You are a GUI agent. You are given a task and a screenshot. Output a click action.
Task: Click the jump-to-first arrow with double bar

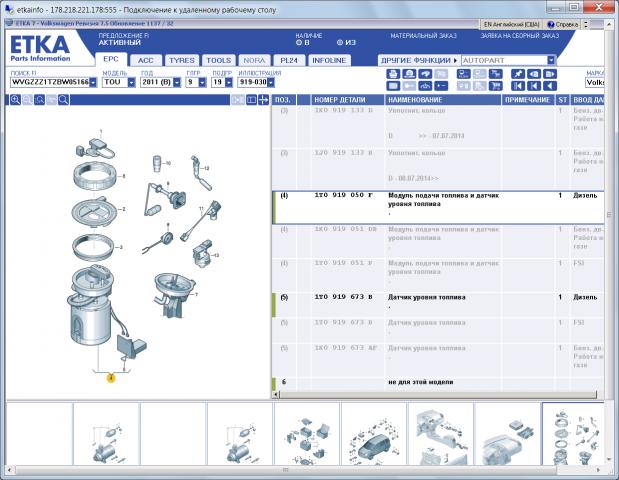518,86
